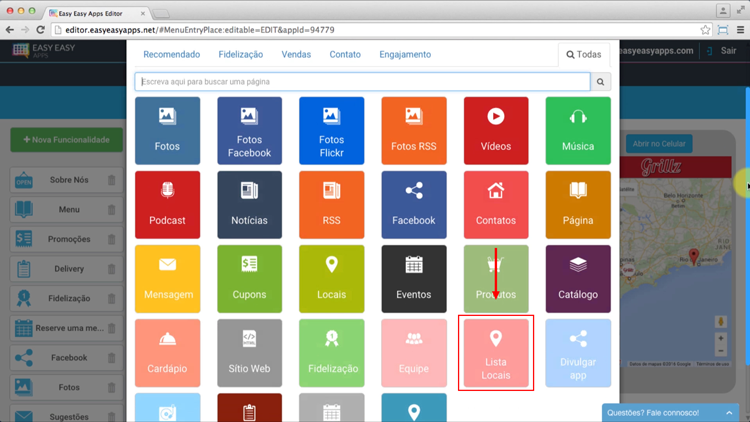Screen dimensions: 750x422
Task: Open the Cardápio tile
Action: (167, 353)
